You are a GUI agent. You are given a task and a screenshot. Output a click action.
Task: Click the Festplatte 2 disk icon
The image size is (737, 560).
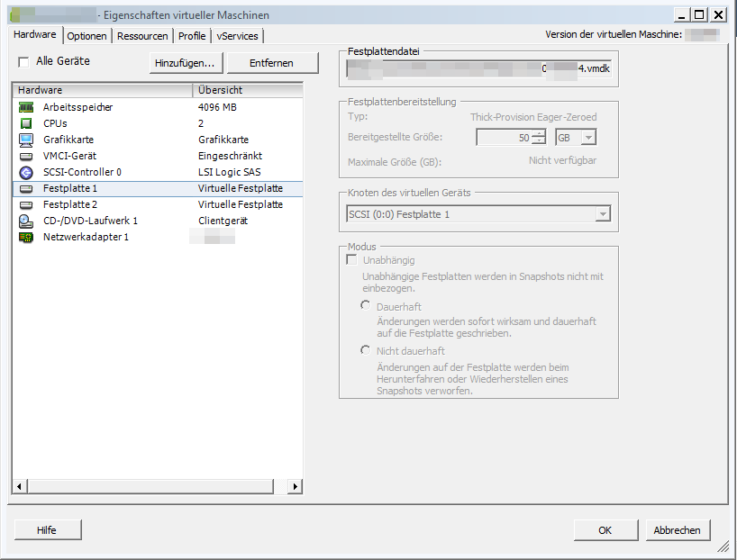pos(26,204)
